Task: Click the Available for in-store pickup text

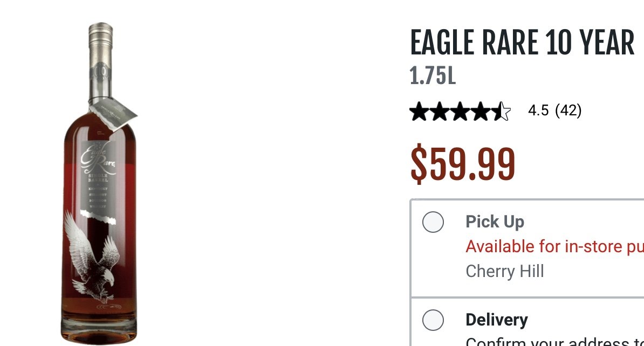Action: [554, 247]
